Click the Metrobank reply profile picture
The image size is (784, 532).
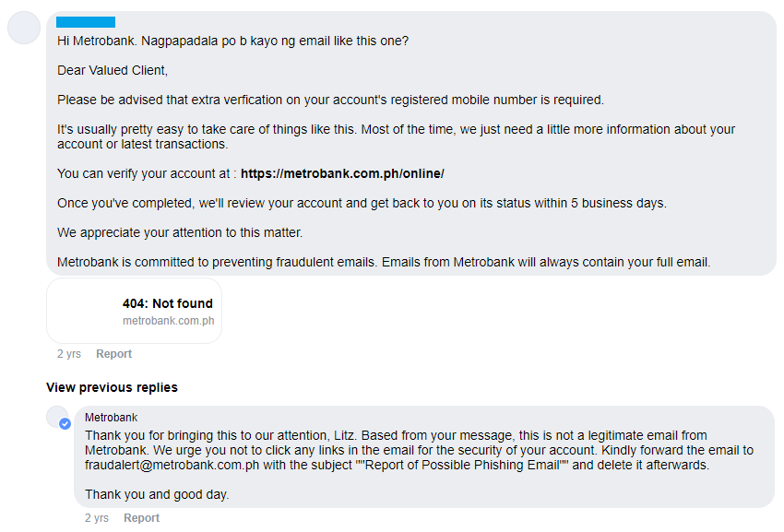[x=57, y=416]
